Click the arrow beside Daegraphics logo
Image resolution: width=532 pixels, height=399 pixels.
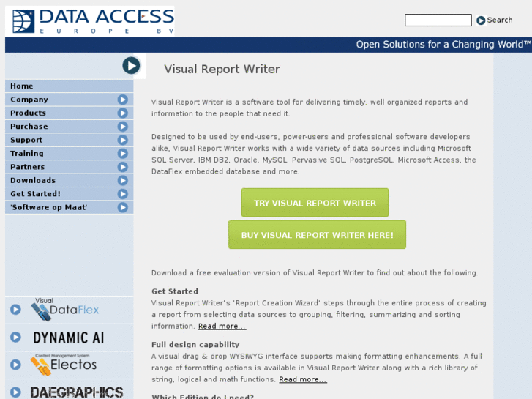click(15, 392)
